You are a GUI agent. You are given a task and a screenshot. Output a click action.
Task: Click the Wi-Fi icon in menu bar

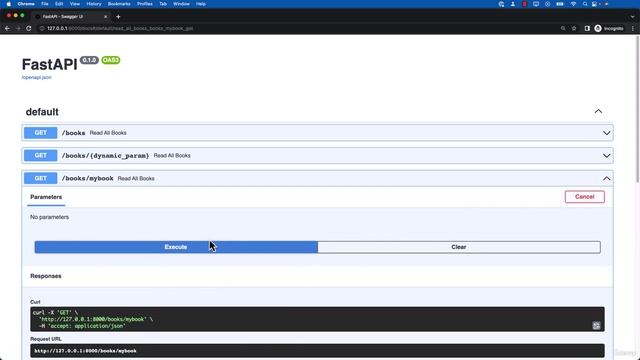[573, 4]
